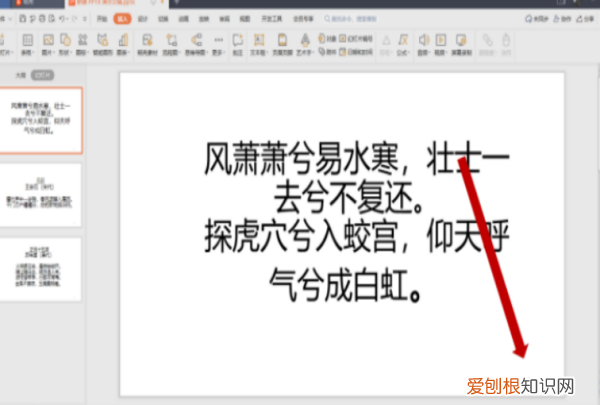The height and width of the screenshot is (405, 600).
Task: Switch to the 切换 Transitions tab
Action: click(x=163, y=19)
